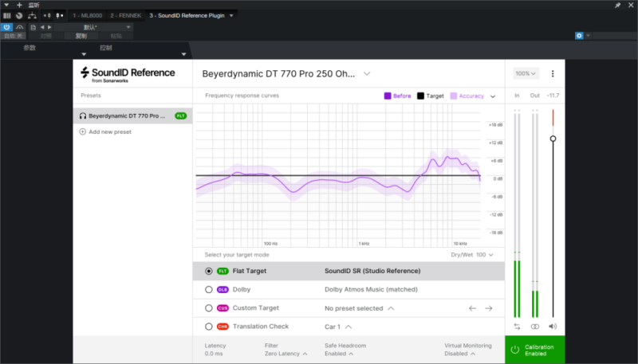
Task: Click the mono linked-circles icon
Action: (x=535, y=327)
